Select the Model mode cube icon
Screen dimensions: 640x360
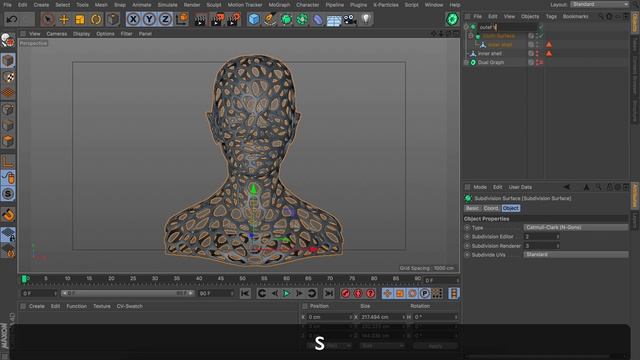(8, 60)
